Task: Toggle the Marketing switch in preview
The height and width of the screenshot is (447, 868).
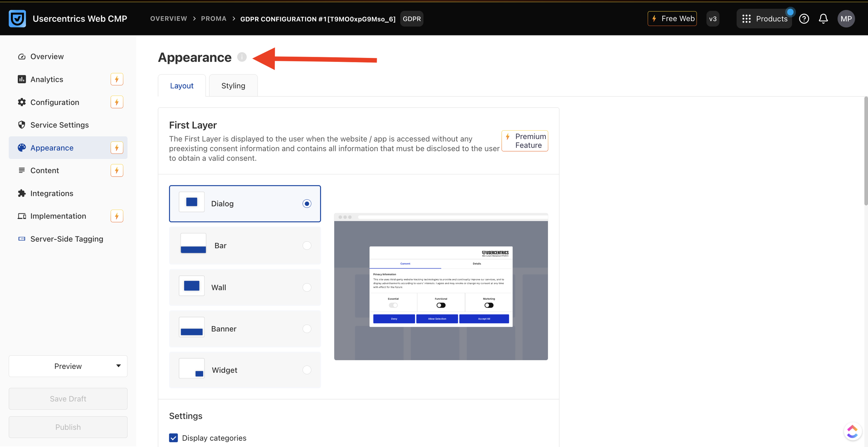Action: (x=489, y=305)
